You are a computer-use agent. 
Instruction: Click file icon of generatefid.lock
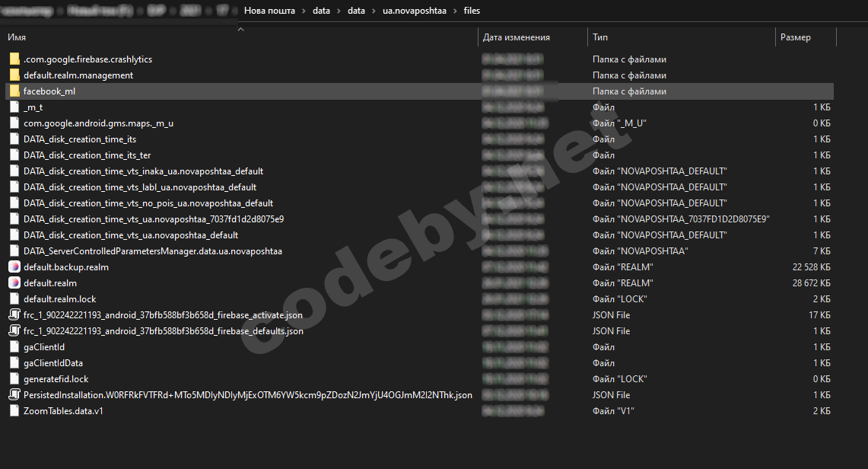(x=14, y=379)
